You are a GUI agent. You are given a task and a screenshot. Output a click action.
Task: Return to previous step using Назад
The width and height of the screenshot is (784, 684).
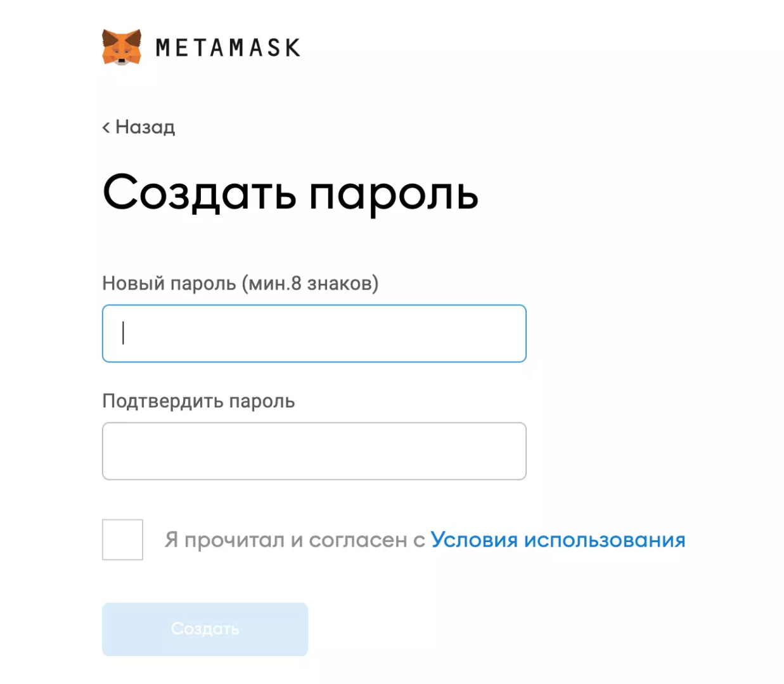coord(145,127)
